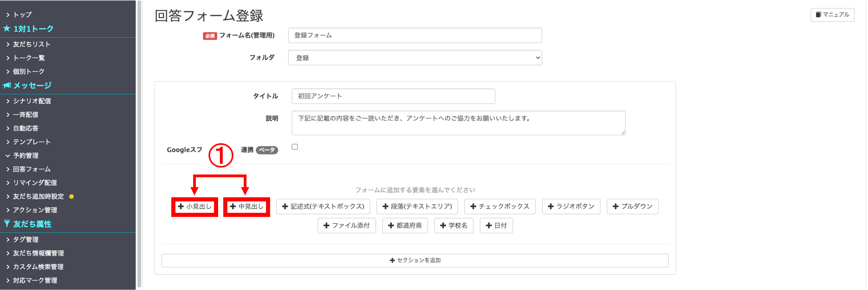Click the book icon in マニュアル button

(x=818, y=15)
